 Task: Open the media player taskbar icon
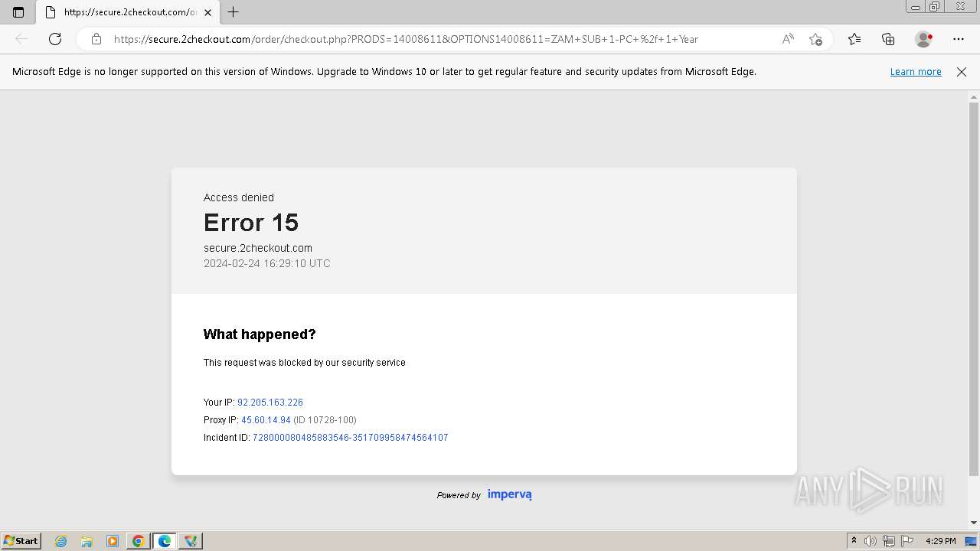coord(113,541)
